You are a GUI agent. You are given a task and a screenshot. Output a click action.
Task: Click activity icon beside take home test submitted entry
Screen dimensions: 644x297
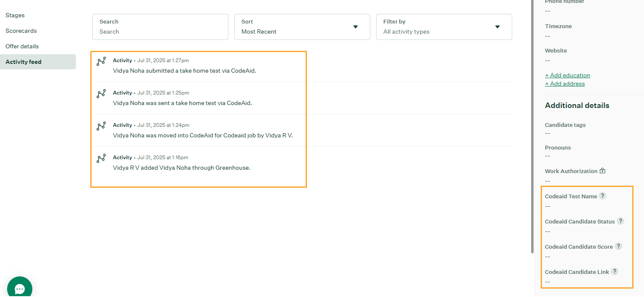101,61
